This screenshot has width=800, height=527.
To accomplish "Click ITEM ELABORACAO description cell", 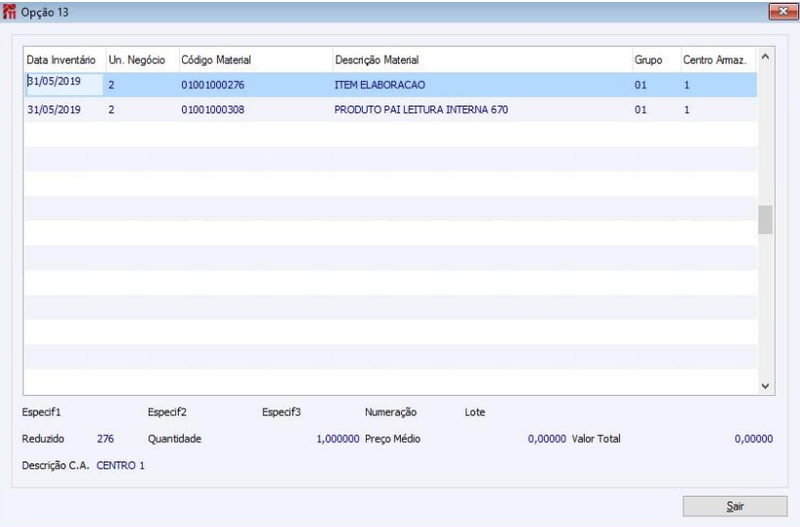I will click(x=380, y=85).
